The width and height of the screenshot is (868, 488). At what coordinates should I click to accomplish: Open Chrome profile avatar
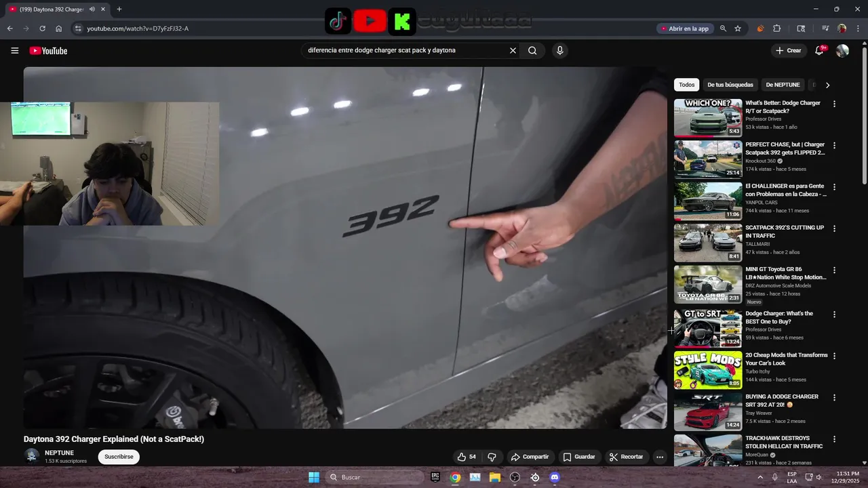pos(842,28)
